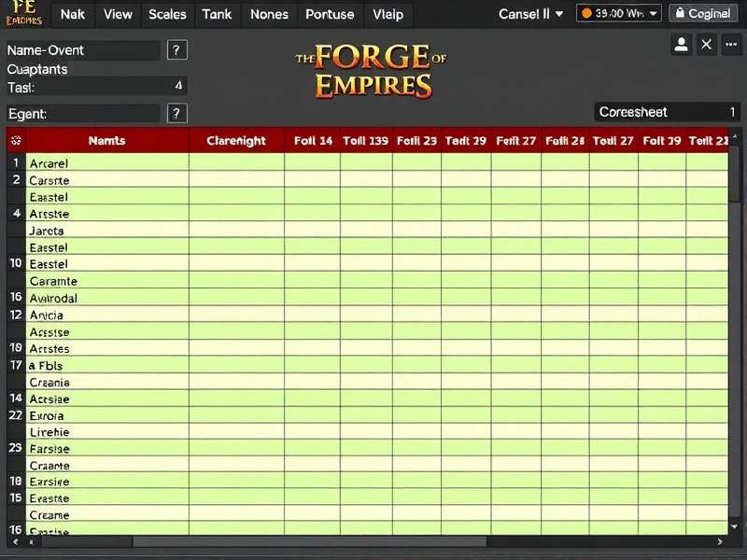Select the Arcarel row name

click(49, 163)
